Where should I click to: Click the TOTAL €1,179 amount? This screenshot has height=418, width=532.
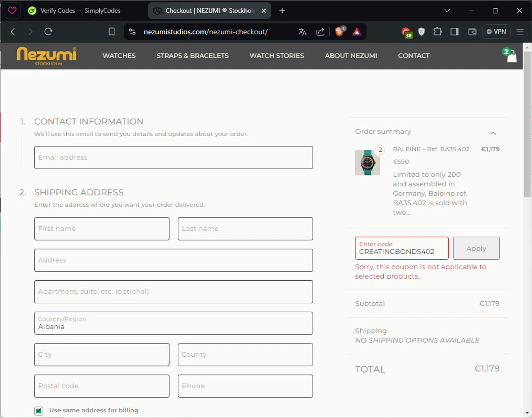coord(487,369)
